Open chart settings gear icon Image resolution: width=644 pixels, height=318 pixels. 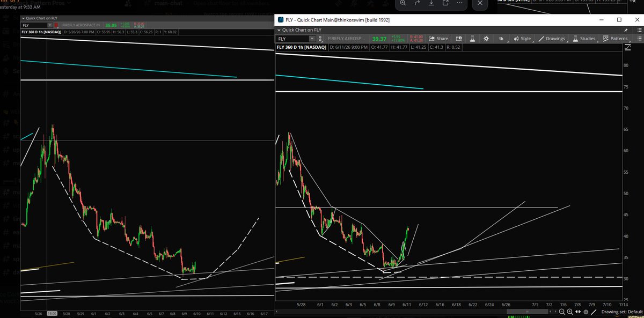coord(486,38)
